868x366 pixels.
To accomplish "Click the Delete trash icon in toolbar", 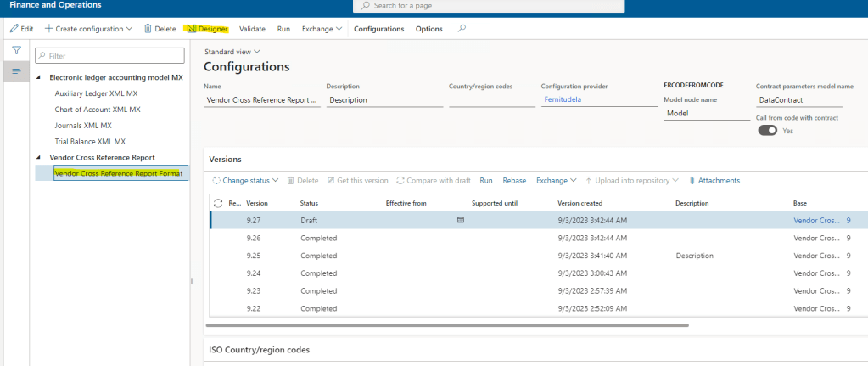I will tap(148, 29).
